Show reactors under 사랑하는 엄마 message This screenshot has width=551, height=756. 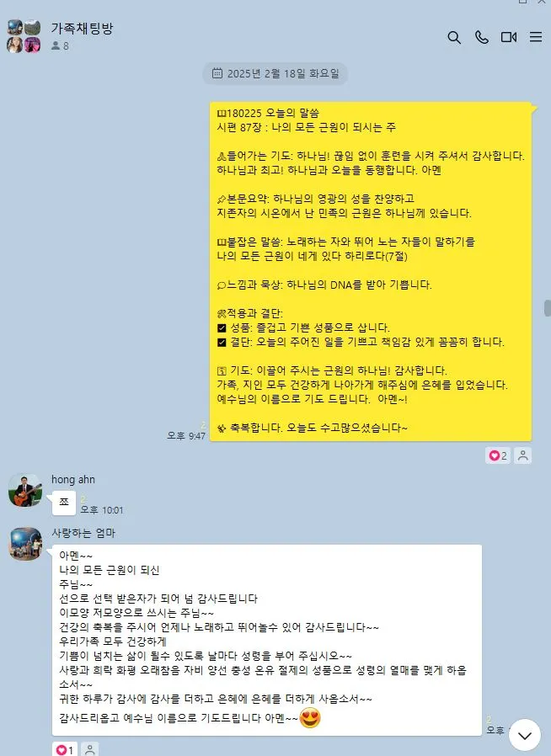point(90,750)
